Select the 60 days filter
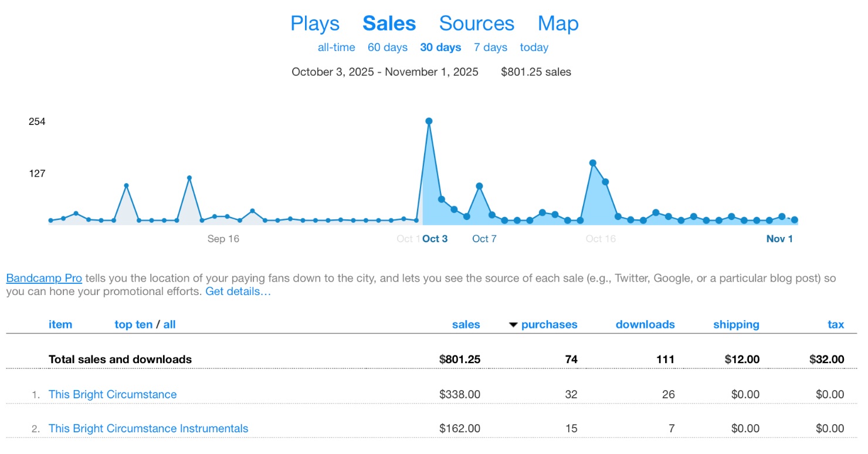Screen dimensions: 868x454 387,48
